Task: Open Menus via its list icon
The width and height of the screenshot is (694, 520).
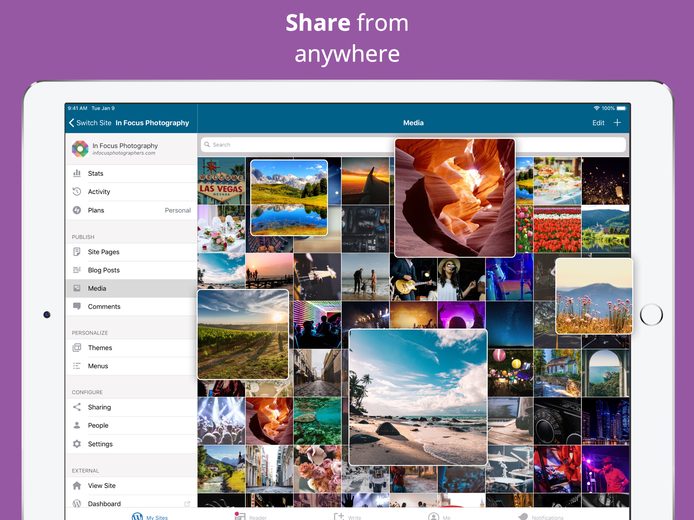Action: 77,366
